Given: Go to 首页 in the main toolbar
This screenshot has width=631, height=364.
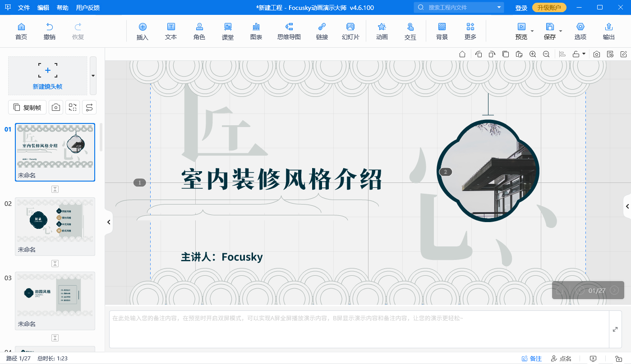Looking at the screenshot, I should 21,32.
